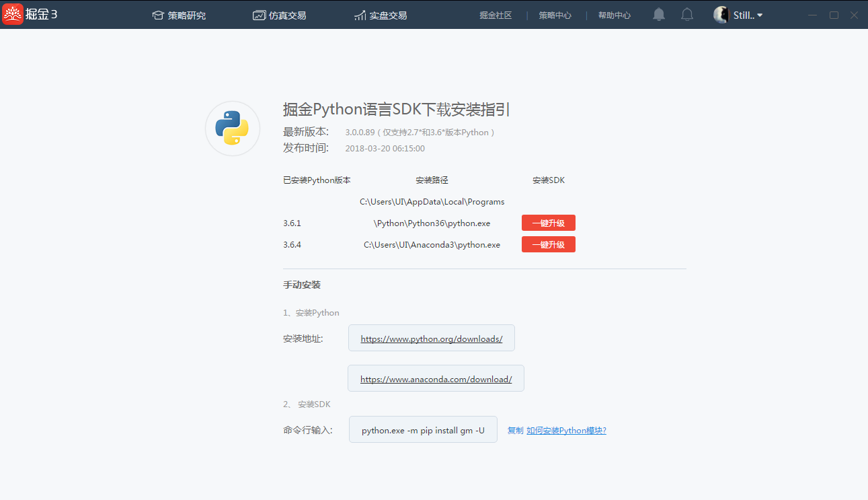Open the anaconda.com download link

coord(436,379)
